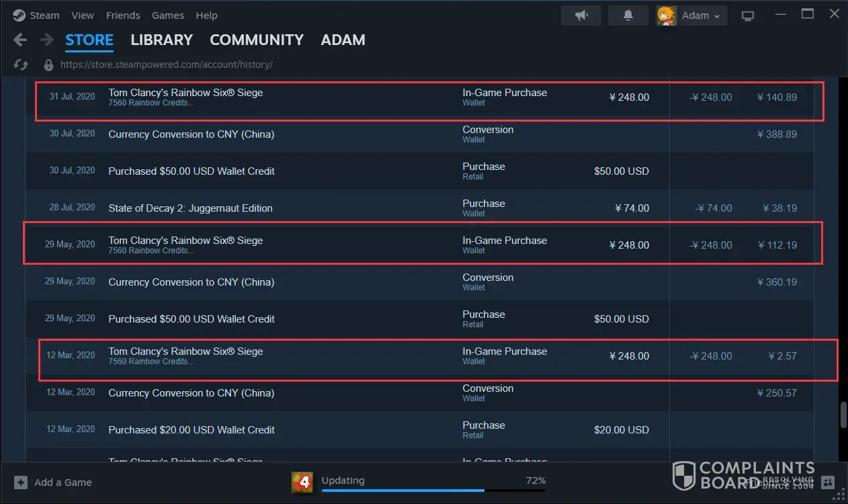
Task: Go to the ADAM profile tab
Action: point(343,40)
